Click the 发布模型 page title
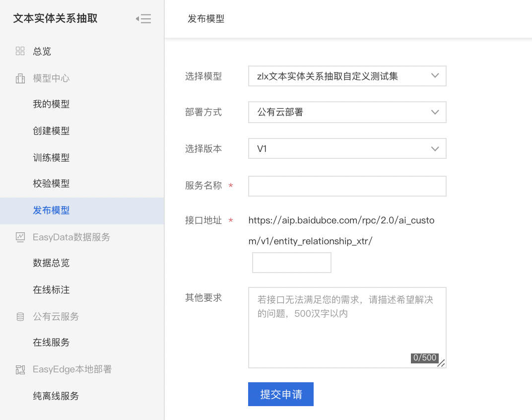This screenshot has width=532, height=420. click(206, 19)
